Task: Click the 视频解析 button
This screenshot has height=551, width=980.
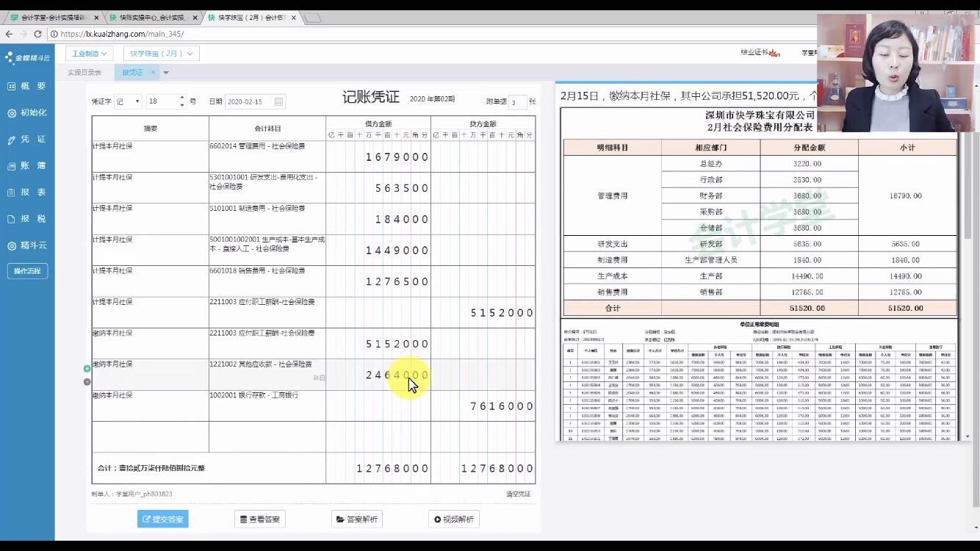Action: click(454, 519)
